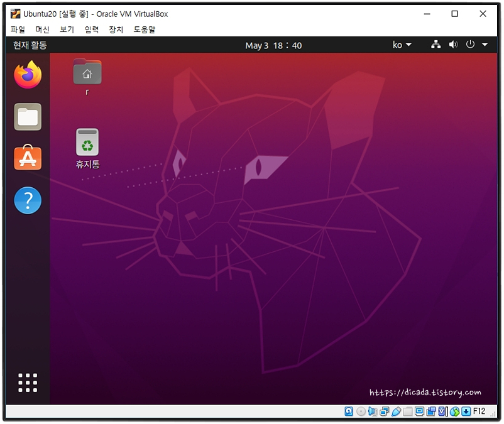This screenshot has width=504, height=424.
Task: Click the VirtualBox CPU virtualization status icon
Action: [443, 411]
